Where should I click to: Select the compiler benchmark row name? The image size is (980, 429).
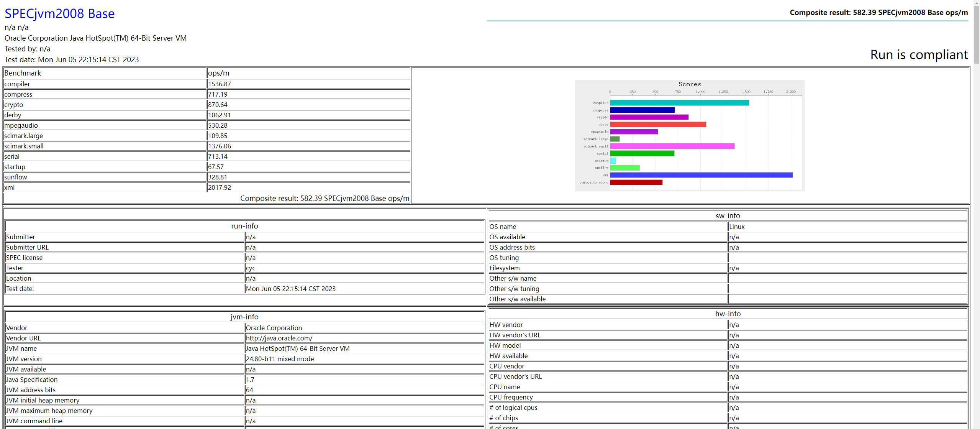[x=17, y=84]
